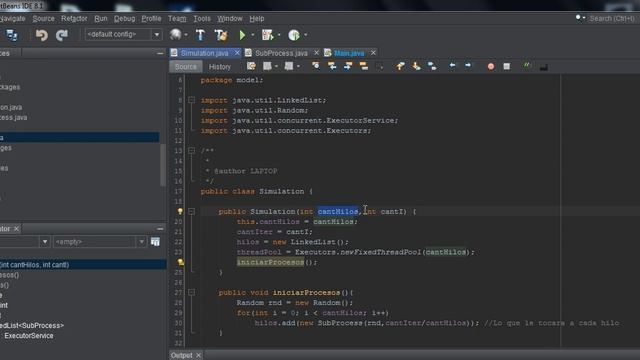Screen dimensions: 640x360
Task: Collapse Simulation constructor fold on line 19
Action: (191, 211)
